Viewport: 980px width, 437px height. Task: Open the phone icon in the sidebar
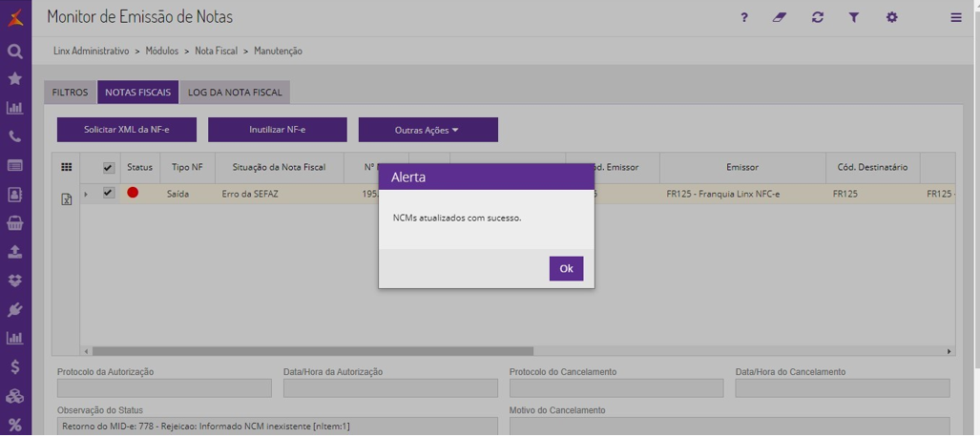[x=15, y=137]
